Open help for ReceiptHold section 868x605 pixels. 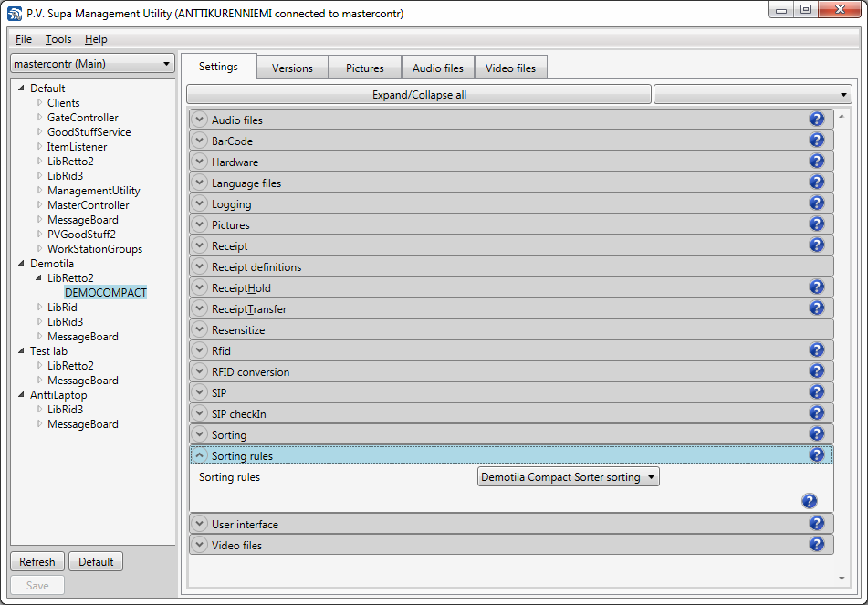[x=817, y=287]
